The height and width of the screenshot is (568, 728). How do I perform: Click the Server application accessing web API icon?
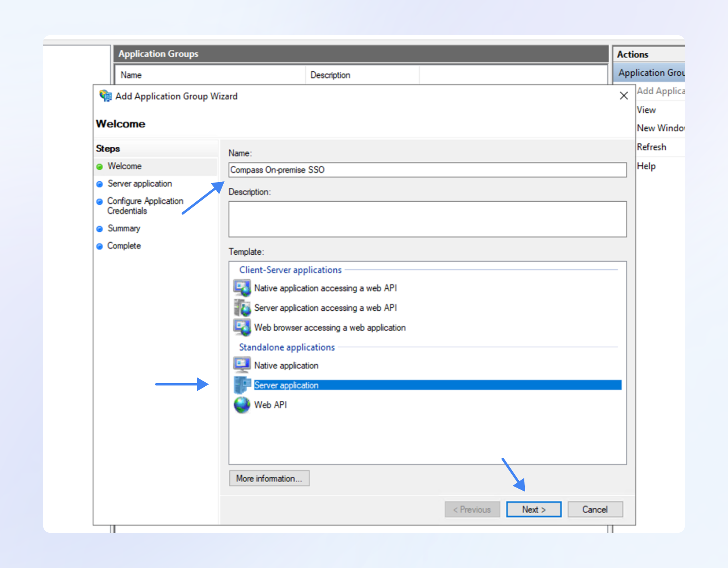(242, 308)
